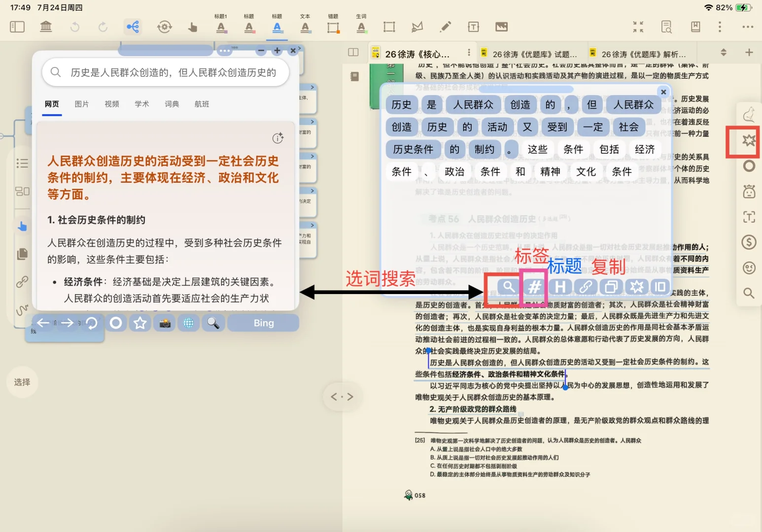Start text recognition from the right sidebar

pyautogui.click(x=749, y=217)
